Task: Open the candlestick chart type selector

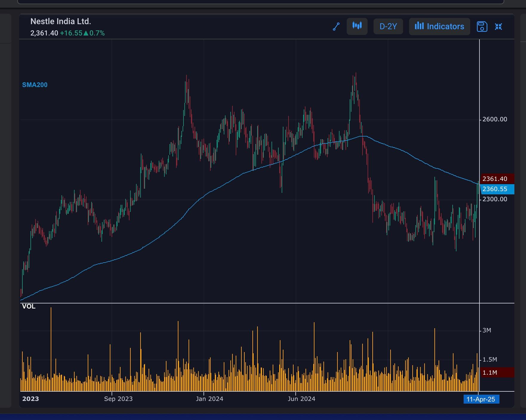Action: pos(357,26)
